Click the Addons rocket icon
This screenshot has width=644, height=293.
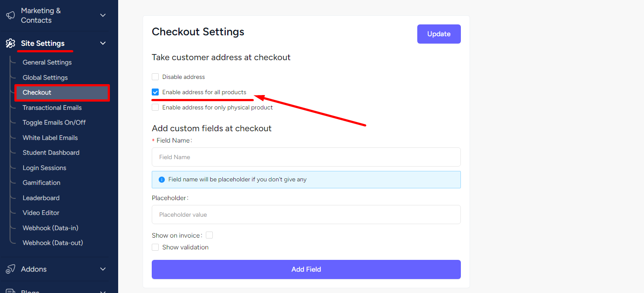coord(10,269)
